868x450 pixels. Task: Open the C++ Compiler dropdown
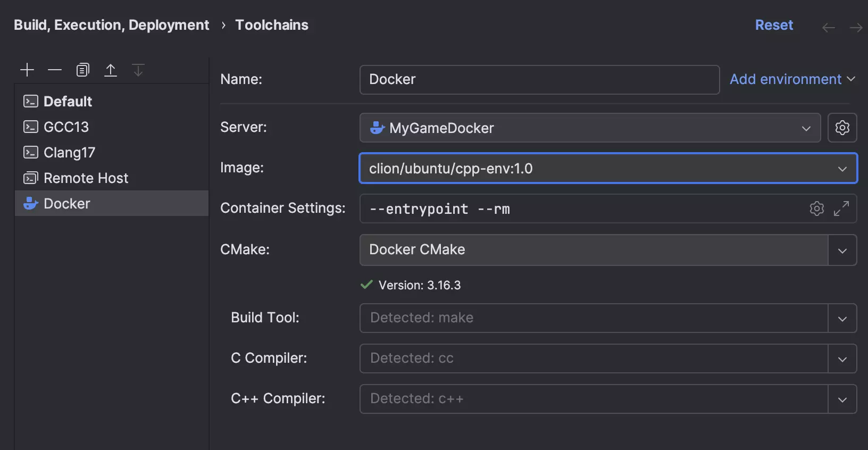pos(842,399)
